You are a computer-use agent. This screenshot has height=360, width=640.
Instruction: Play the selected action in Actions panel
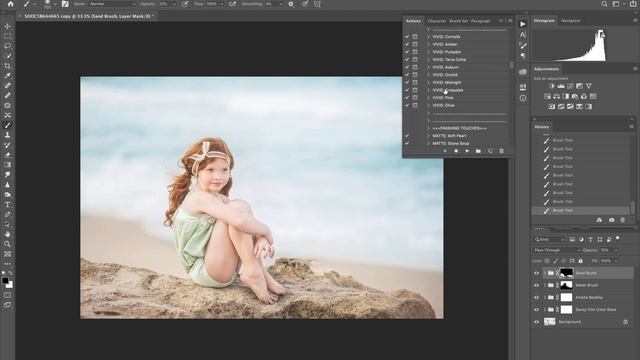click(x=467, y=151)
